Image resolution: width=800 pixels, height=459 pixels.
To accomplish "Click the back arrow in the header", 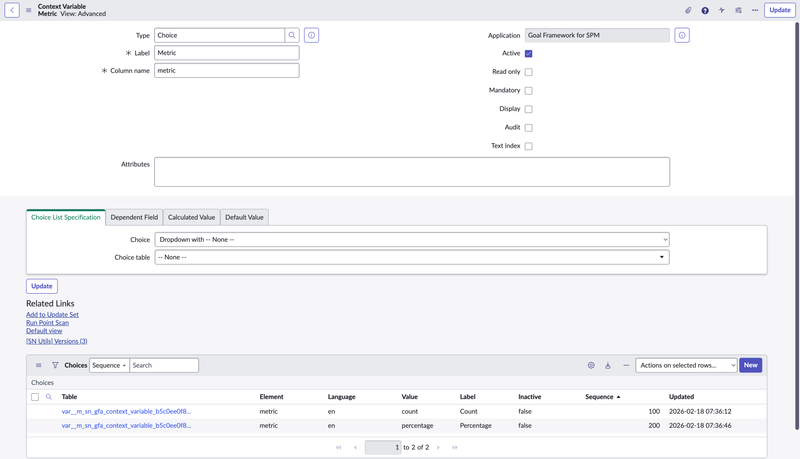I will pos(12,10).
